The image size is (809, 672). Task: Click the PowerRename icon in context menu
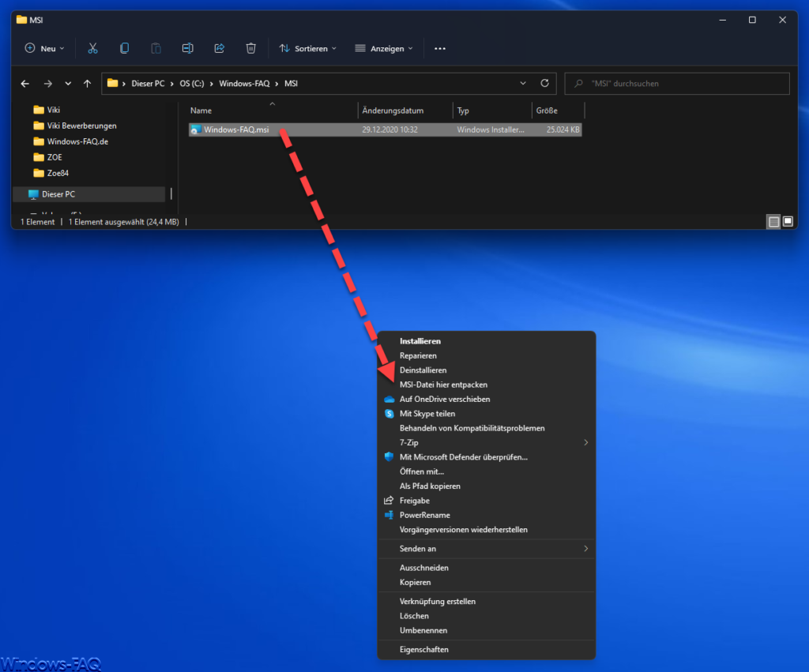pos(389,515)
